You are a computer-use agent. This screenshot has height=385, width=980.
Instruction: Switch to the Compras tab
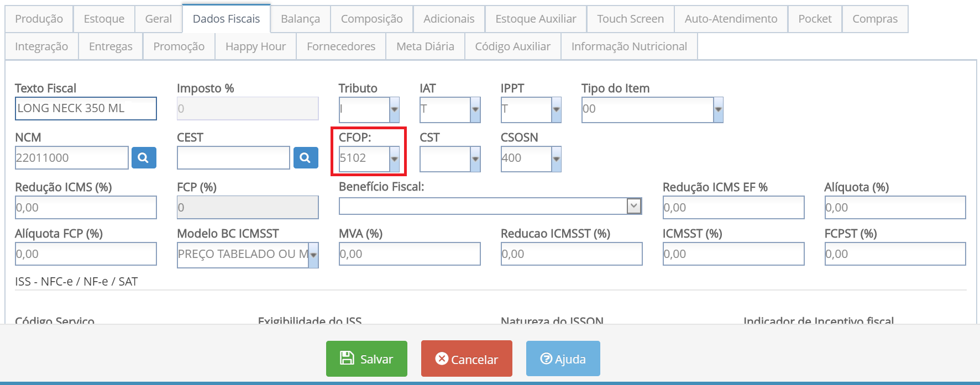click(x=875, y=19)
